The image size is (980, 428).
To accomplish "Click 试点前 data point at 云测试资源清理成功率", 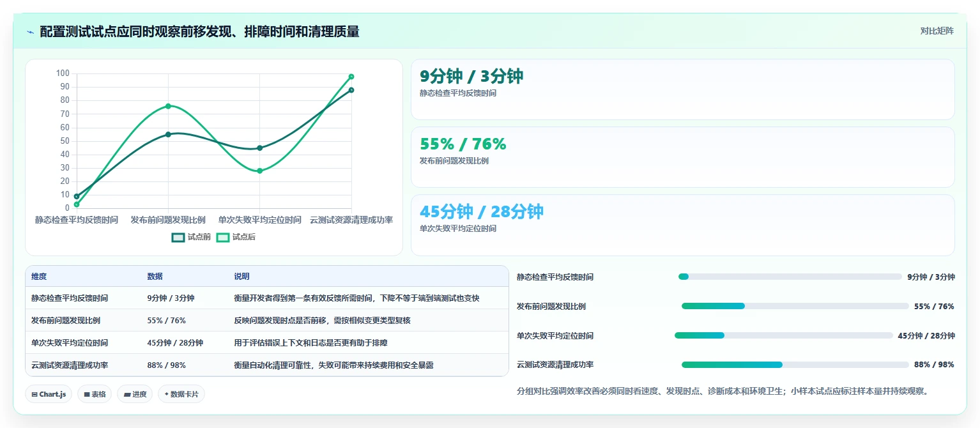I will tap(351, 90).
